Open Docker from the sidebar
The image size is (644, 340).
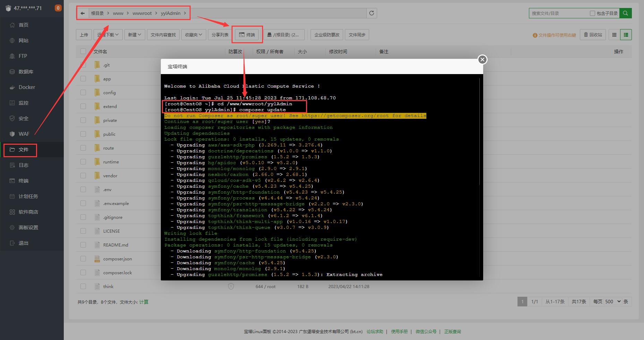pos(27,87)
